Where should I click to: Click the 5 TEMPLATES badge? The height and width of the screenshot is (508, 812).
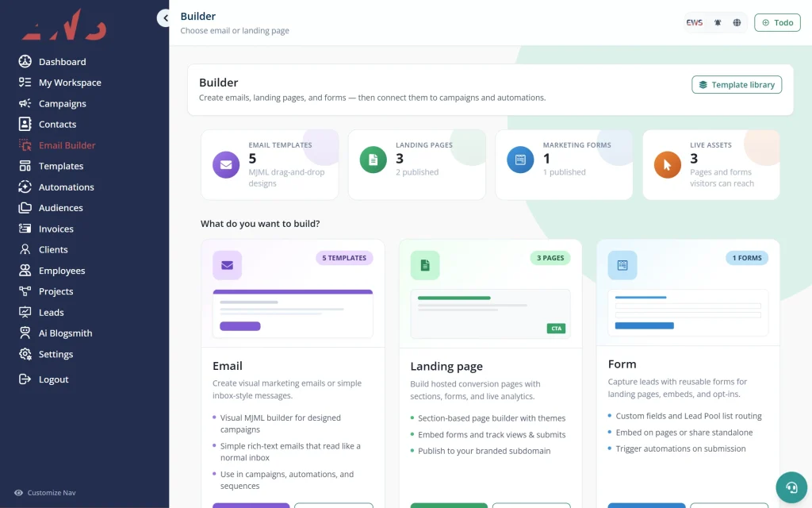(344, 258)
